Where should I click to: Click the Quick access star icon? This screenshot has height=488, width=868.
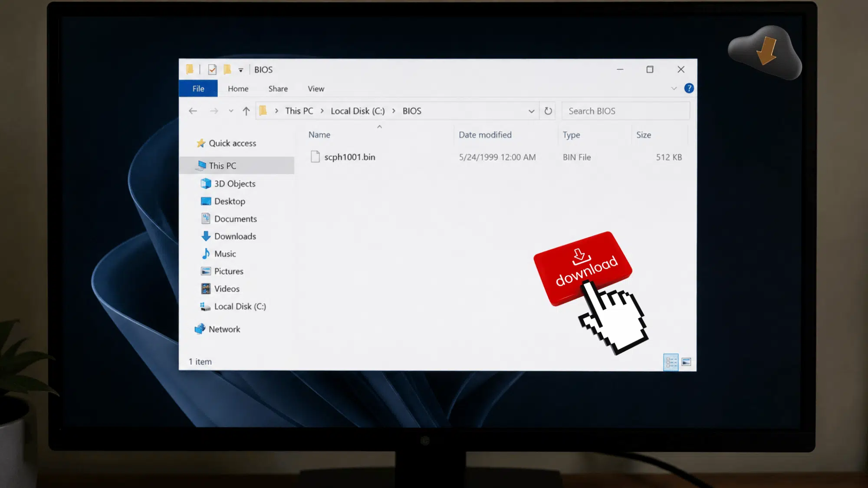[201, 143]
